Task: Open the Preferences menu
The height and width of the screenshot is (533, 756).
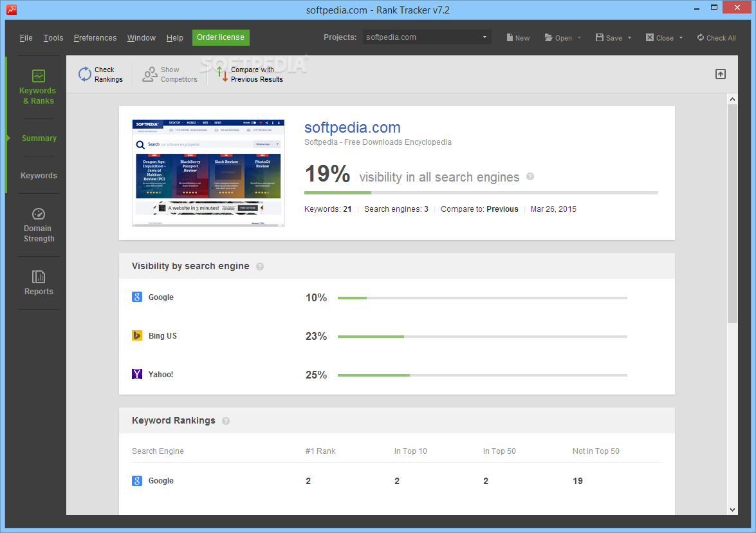Action: pos(95,37)
